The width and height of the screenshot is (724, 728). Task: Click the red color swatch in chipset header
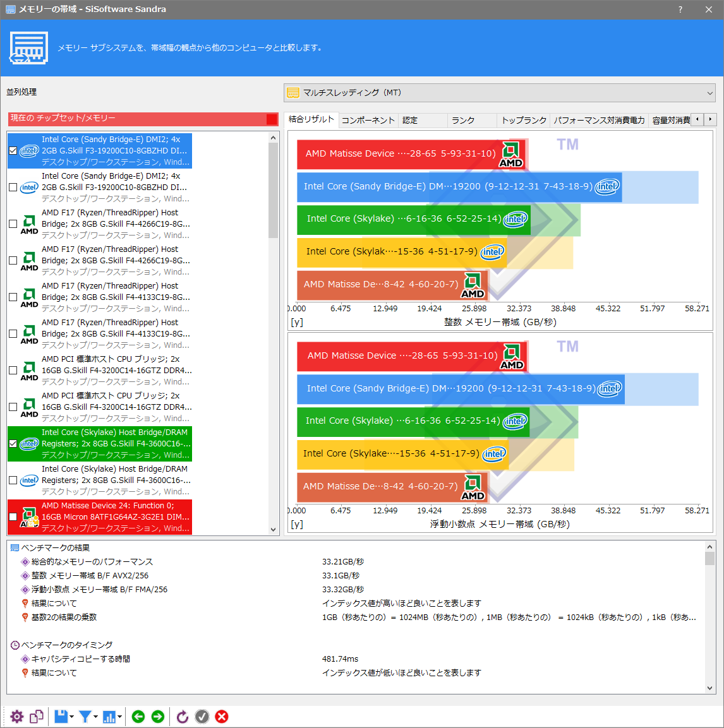(272, 119)
